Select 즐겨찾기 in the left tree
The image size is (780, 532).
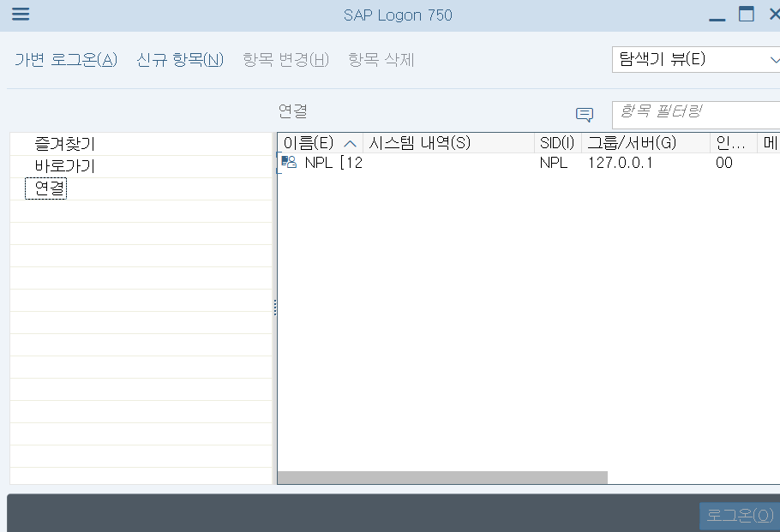click(x=64, y=144)
